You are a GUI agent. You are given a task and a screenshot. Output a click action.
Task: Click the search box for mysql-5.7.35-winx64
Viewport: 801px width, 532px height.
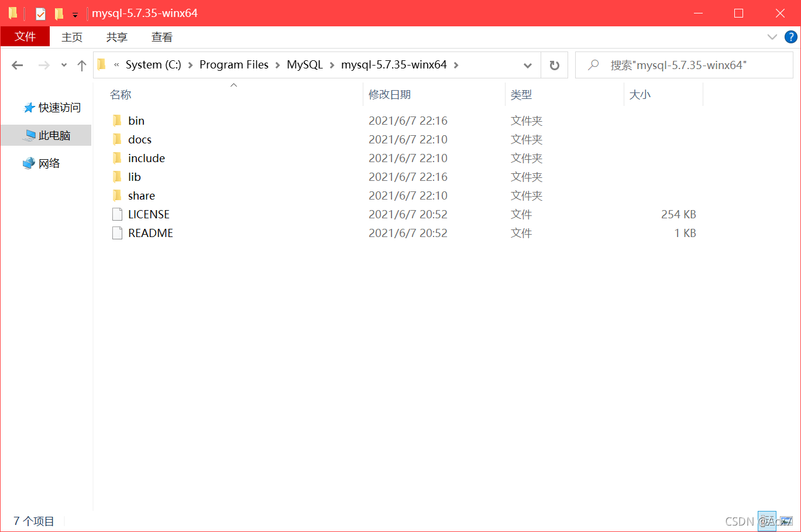tap(684, 65)
